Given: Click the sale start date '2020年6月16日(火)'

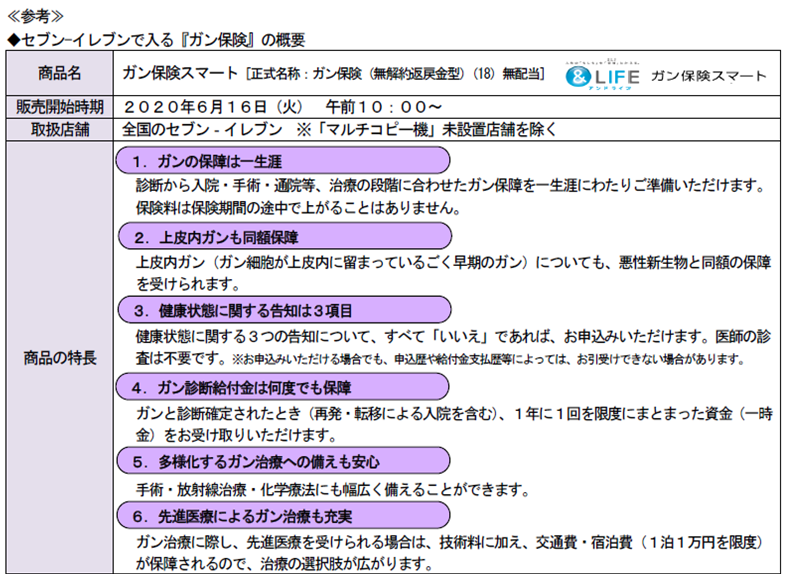Looking at the screenshot, I should point(214,107).
